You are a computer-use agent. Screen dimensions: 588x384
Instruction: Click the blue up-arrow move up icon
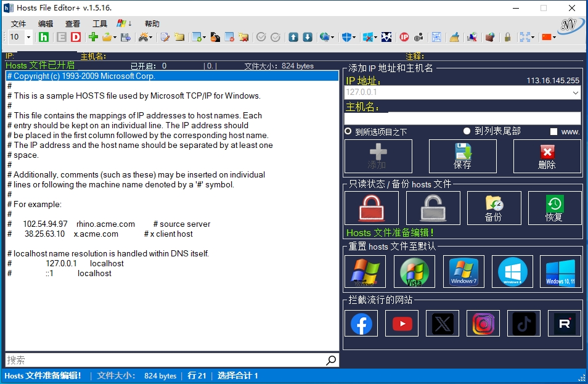(x=293, y=37)
